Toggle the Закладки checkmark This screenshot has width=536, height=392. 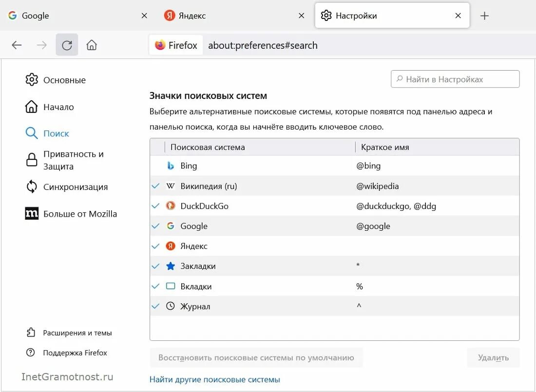(x=156, y=266)
